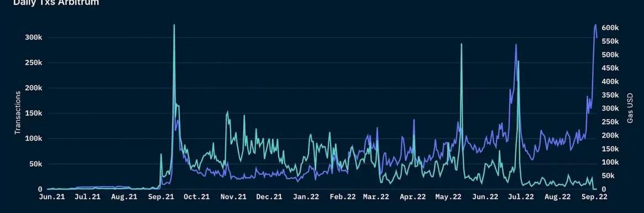Click the Jun.22 x-axis label
The height and width of the screenshot is (213, 644).
(485, 197)
